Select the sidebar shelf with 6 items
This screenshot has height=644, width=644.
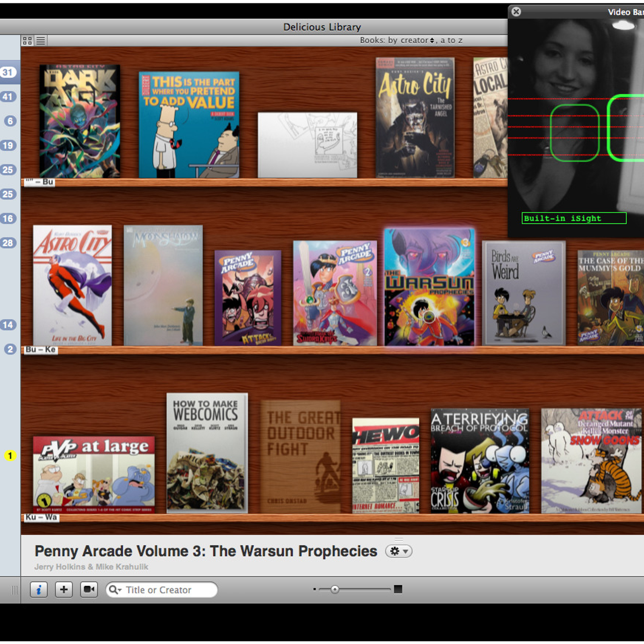click(10, 121)
